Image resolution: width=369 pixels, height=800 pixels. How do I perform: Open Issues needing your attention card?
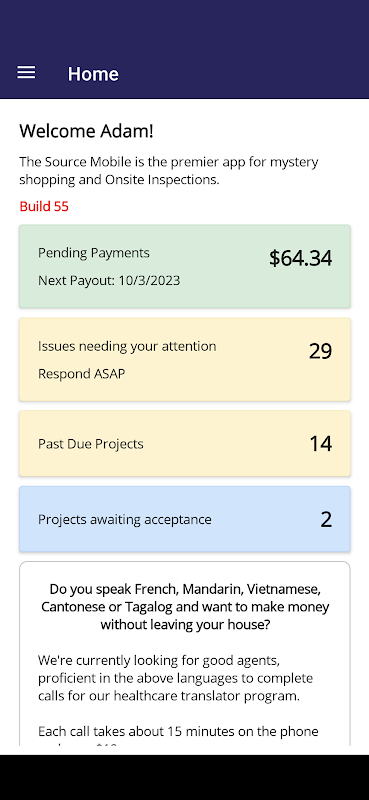point(185,360)
